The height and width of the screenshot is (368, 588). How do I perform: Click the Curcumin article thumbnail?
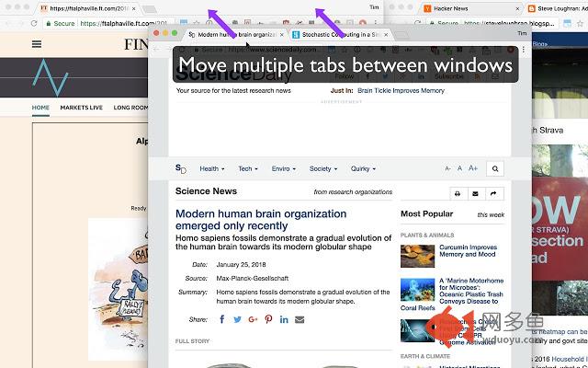tap(417, 256)
